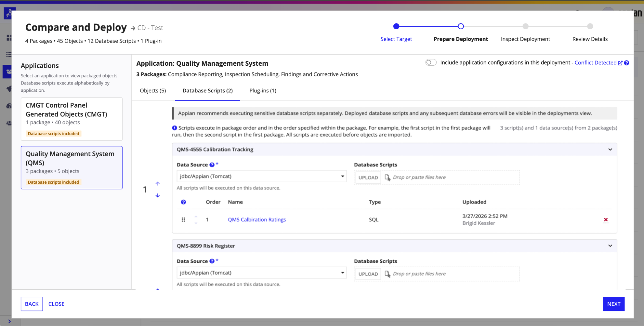Click the help icon next to QMS-8899 Data Source
644x326 pixels.
(212, 261)
